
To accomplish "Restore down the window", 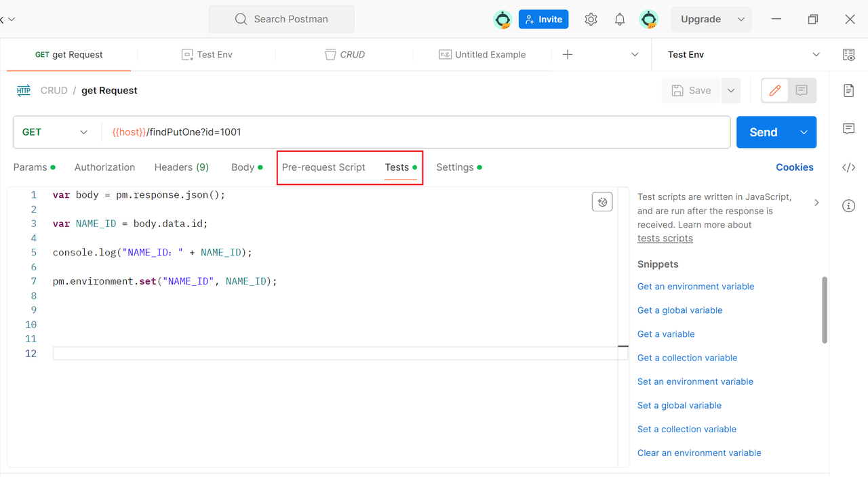I will (x=813, y=19).
